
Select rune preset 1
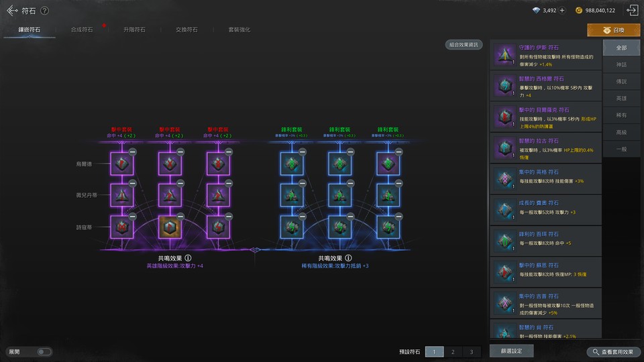(433, 351)
